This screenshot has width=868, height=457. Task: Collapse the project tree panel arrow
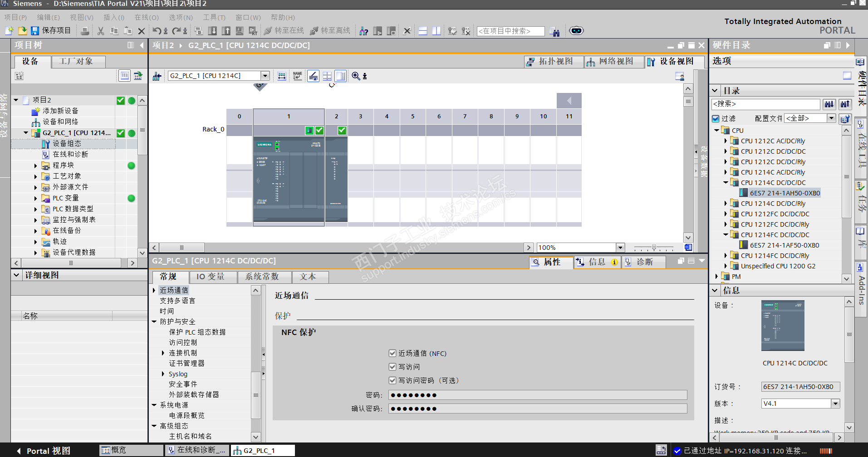pyautogui.click(x=142, y=45)
